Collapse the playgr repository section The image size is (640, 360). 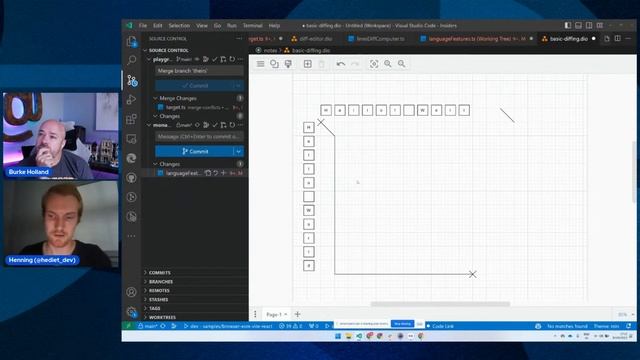(149, 60)
